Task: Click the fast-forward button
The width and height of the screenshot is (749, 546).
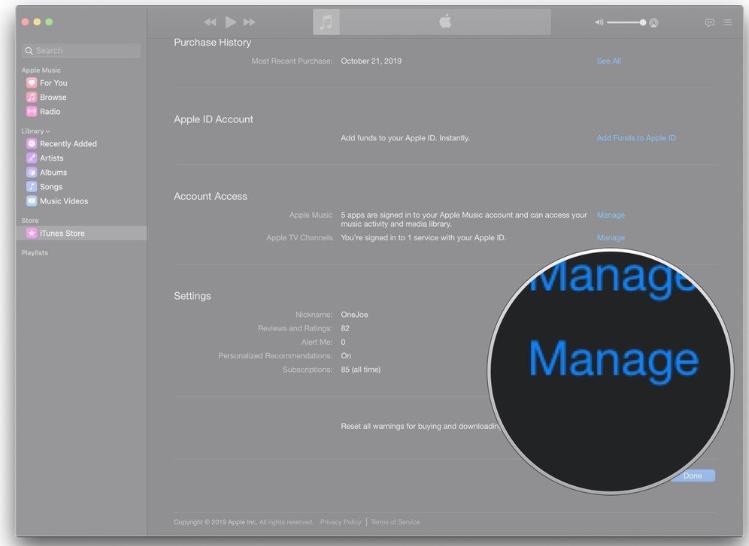Action: click(249, 22)
